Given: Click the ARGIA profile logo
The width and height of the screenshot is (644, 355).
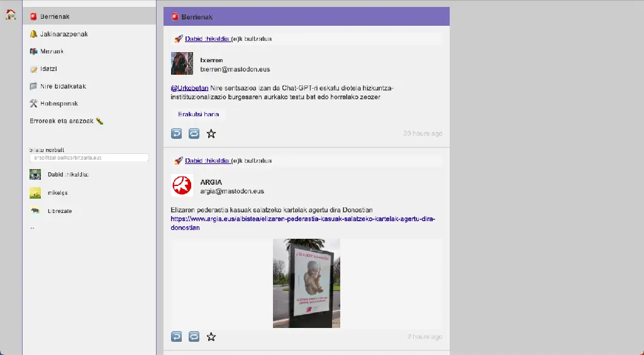Looking at the screenshot, I should 182,186.
